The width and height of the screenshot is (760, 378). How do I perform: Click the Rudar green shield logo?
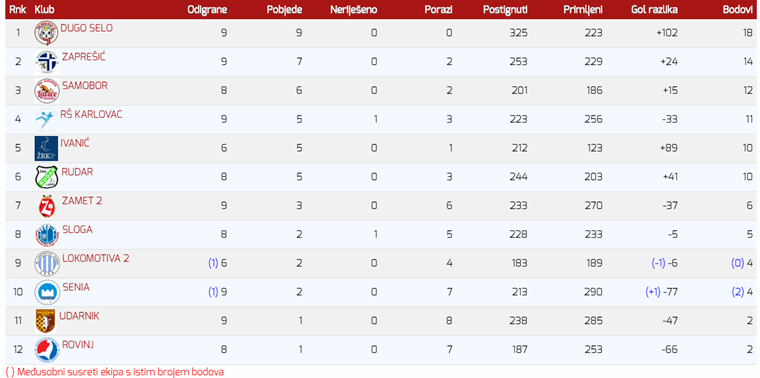pyautogui.click(x=47, y=177)
